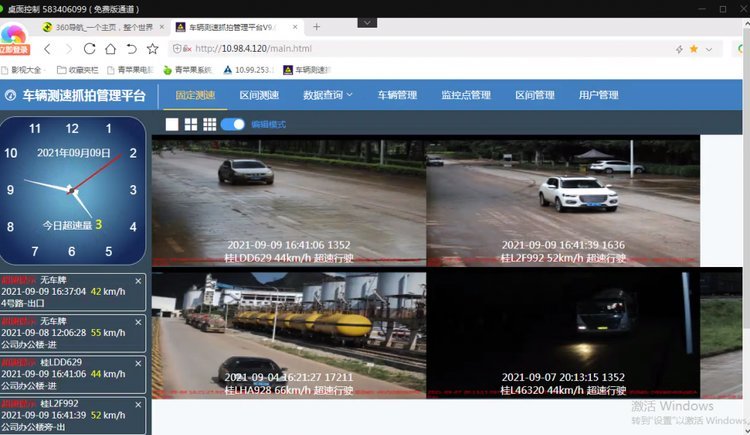Click the lightning bolt icon in address bar
Image resolution: width=750 pixels, height=435 pixels.
click(680, 48)
